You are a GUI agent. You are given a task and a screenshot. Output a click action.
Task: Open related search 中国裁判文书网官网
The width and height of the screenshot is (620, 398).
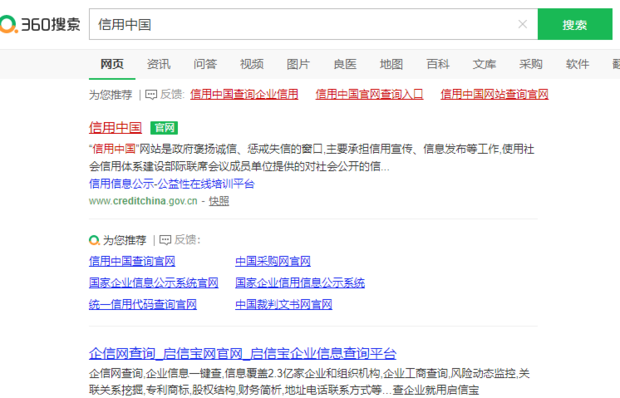[284, 304]
